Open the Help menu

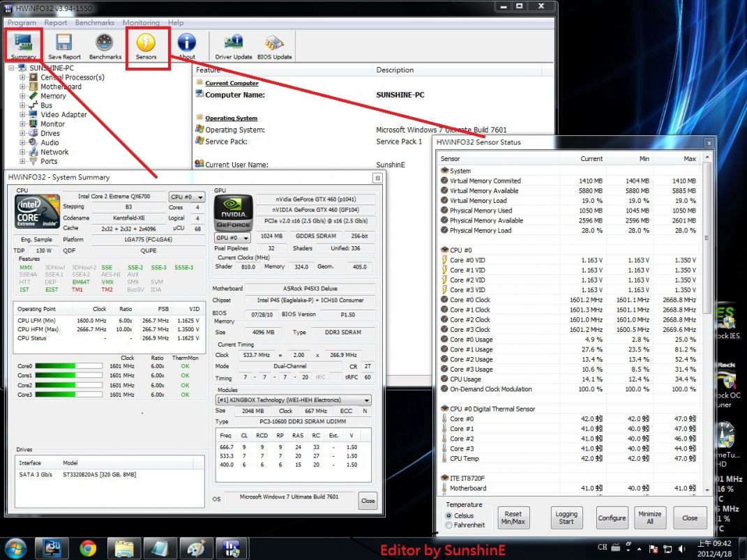coord(175,22)
